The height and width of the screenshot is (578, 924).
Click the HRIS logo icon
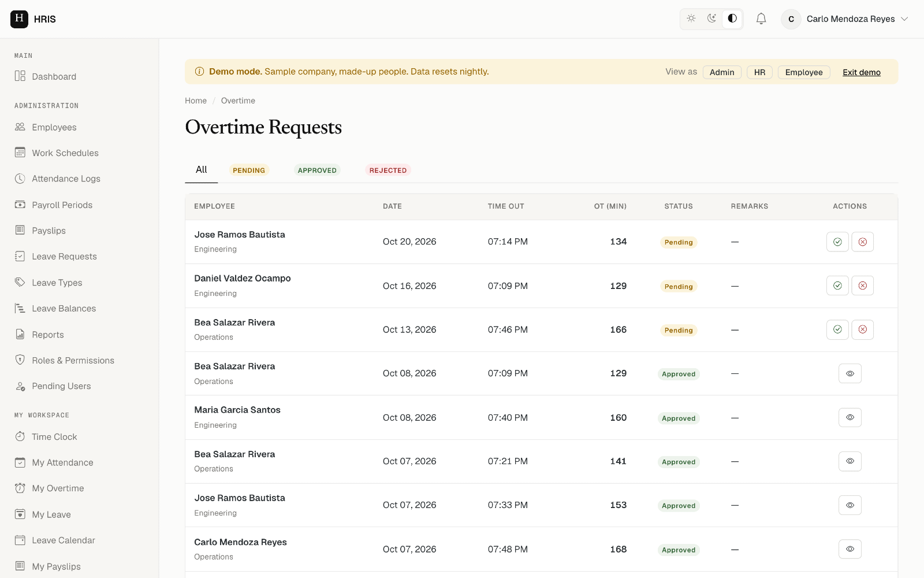(19, 19)
